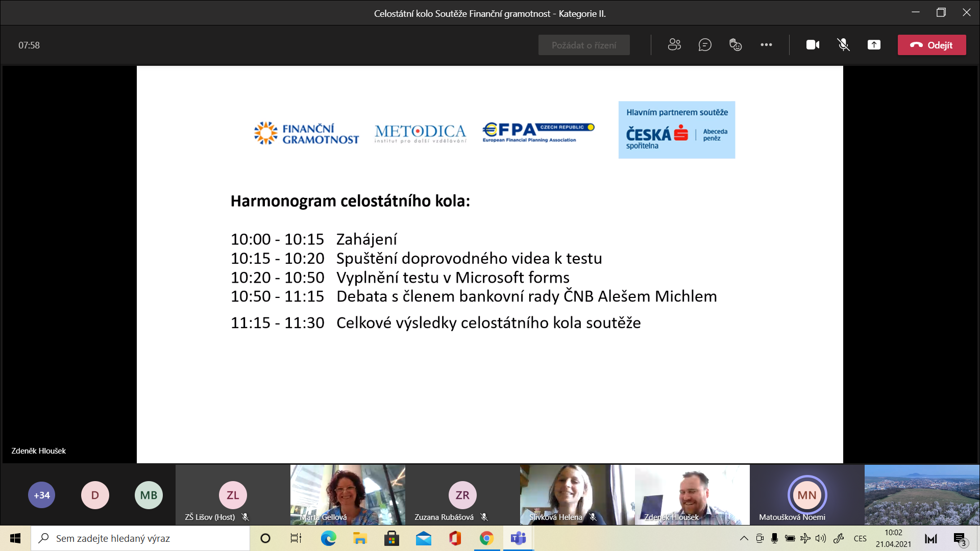Screen dimensions: 980x551
Task: Open the share content tray
Action: 874,45
